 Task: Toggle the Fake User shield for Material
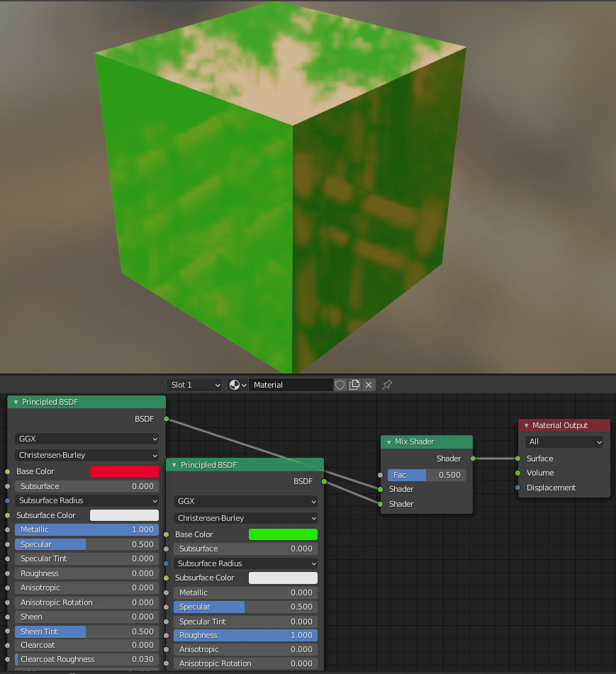pos(340,384)
